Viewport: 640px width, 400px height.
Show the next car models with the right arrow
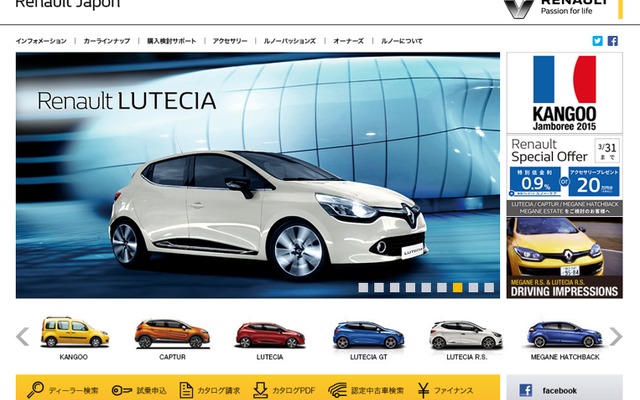pos(616,337)
